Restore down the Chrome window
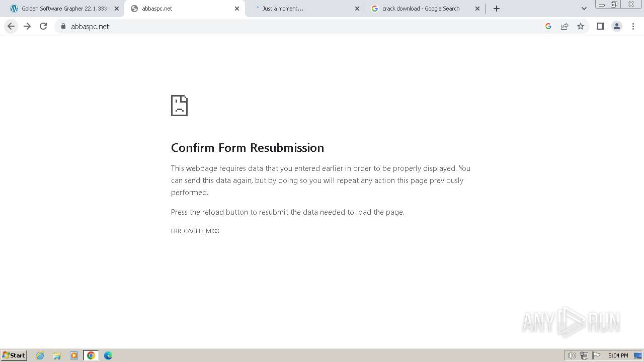This screenshot has width=644, height=362. click(614, 4)
